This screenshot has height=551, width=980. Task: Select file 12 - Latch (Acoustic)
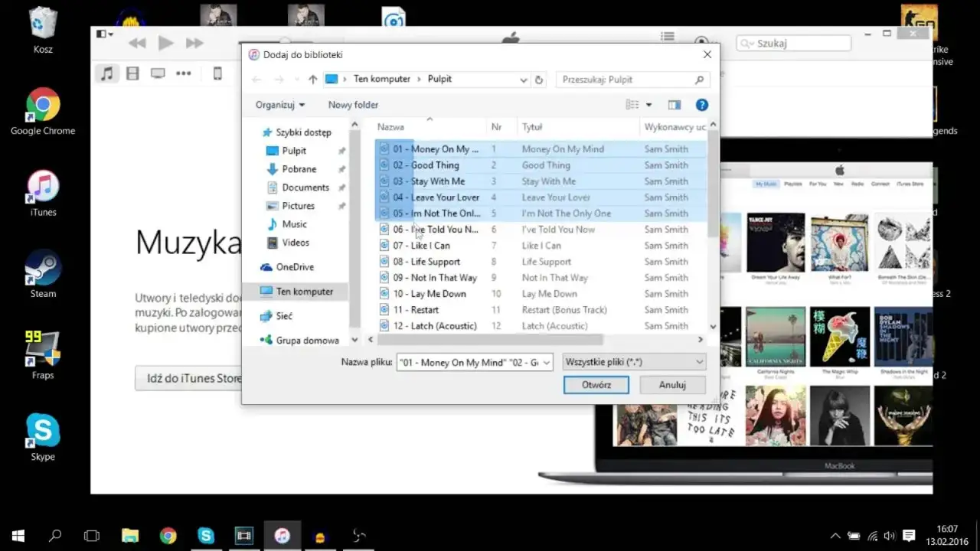tap(435, 326)
